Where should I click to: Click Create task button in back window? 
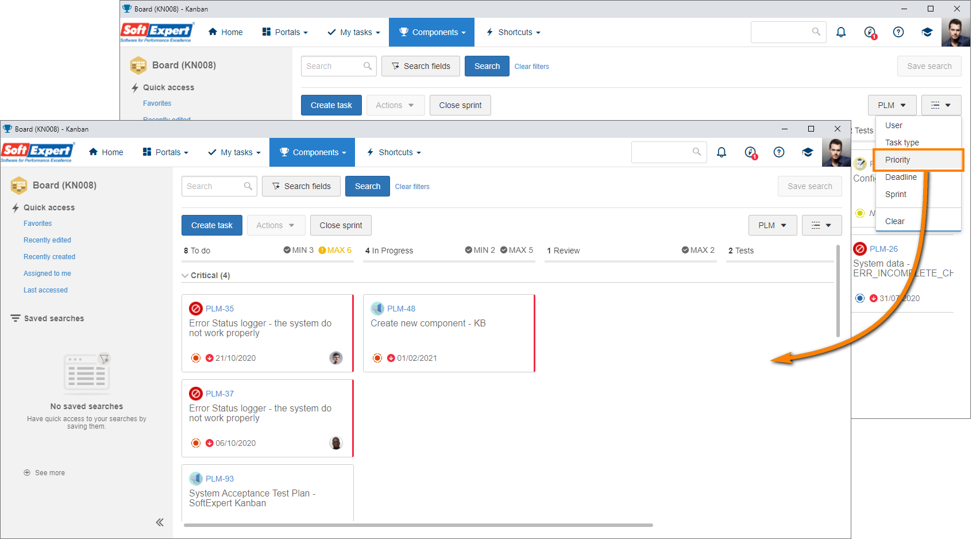click(331, 105)
